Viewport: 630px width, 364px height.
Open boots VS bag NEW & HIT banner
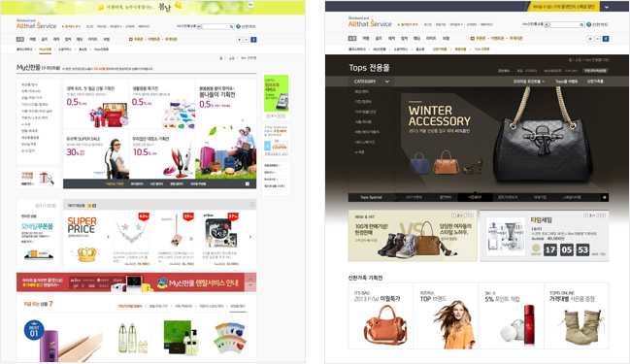(413, 236)
